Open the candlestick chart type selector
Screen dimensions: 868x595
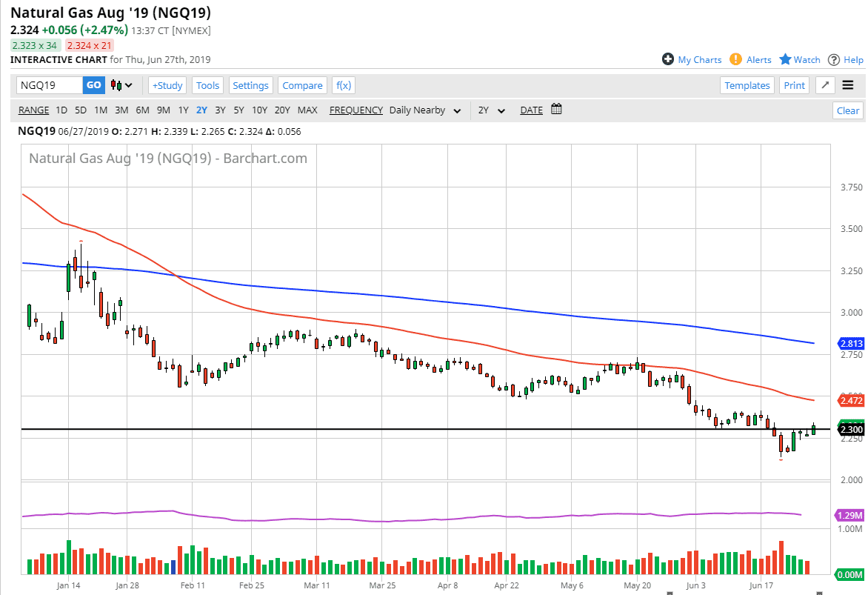click(x=121, y=85)
